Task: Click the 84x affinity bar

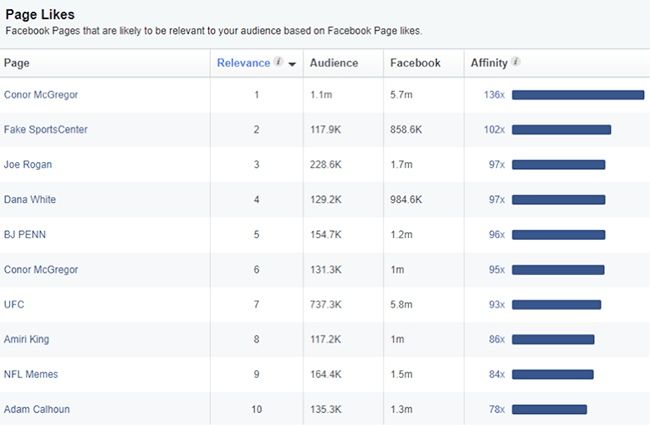Action: point(553,375)
